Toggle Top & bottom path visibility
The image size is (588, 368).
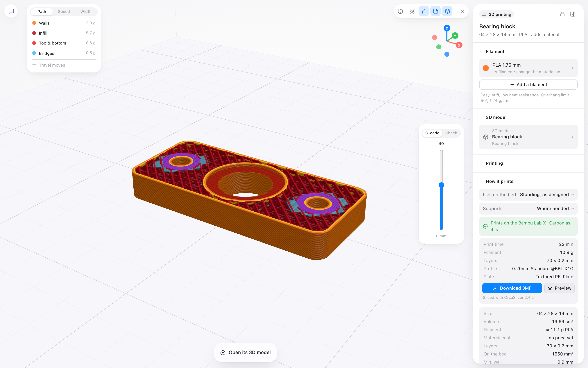[64, 43]
